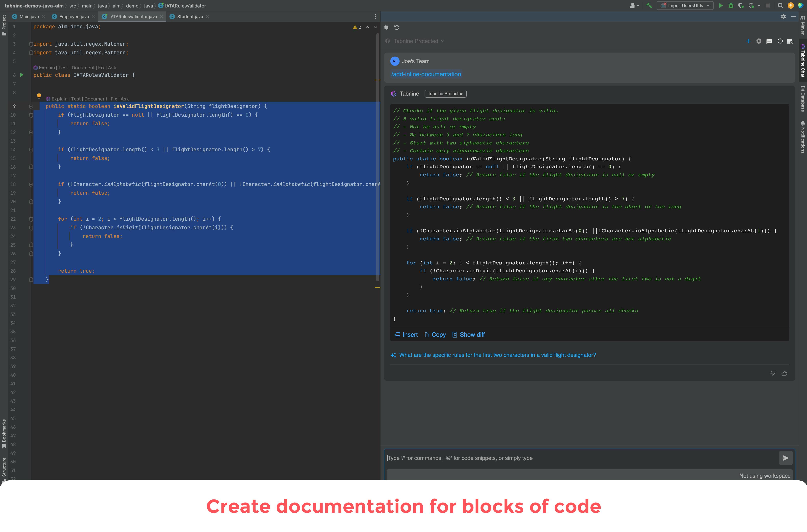Give thumbs up to the Tabnine response

[785, 373]
